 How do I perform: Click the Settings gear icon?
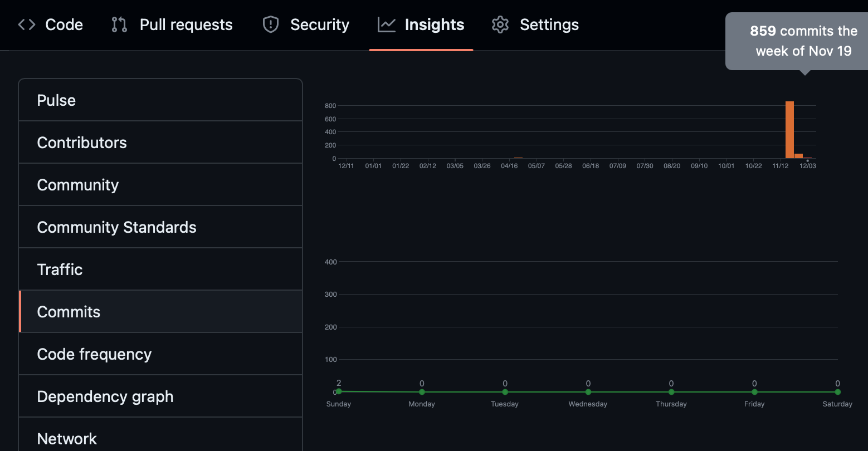tap(500, 24)
